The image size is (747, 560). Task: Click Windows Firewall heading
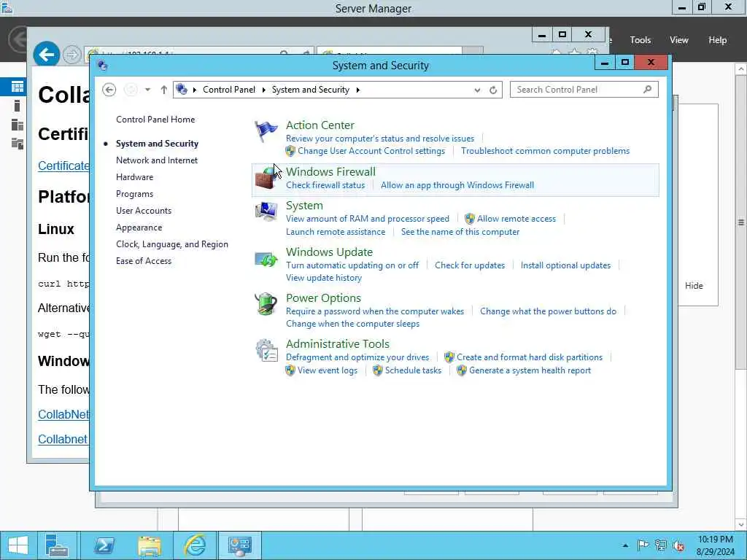pyautogui.click(x=330, y=172)
